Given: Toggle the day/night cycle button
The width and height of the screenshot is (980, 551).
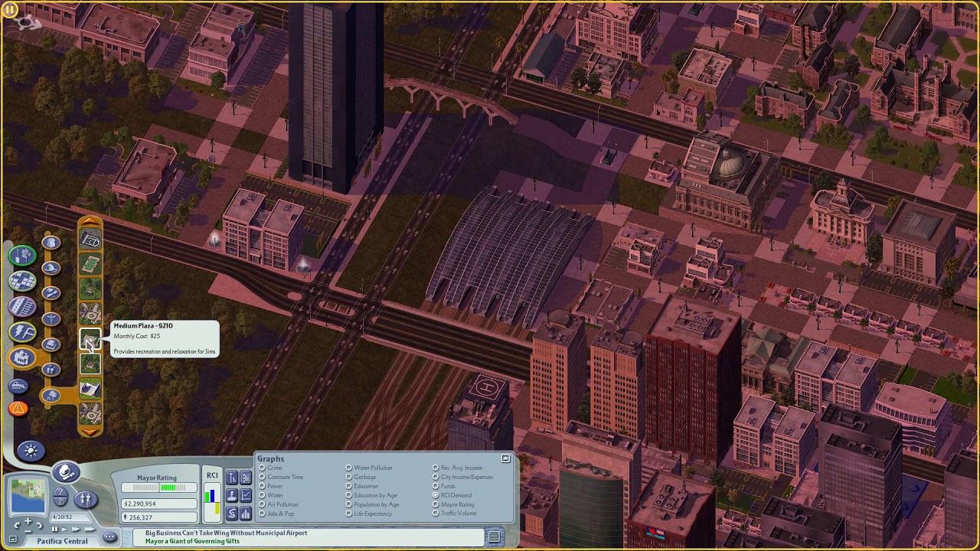Looking at the screenshot, I should point(31,451).
